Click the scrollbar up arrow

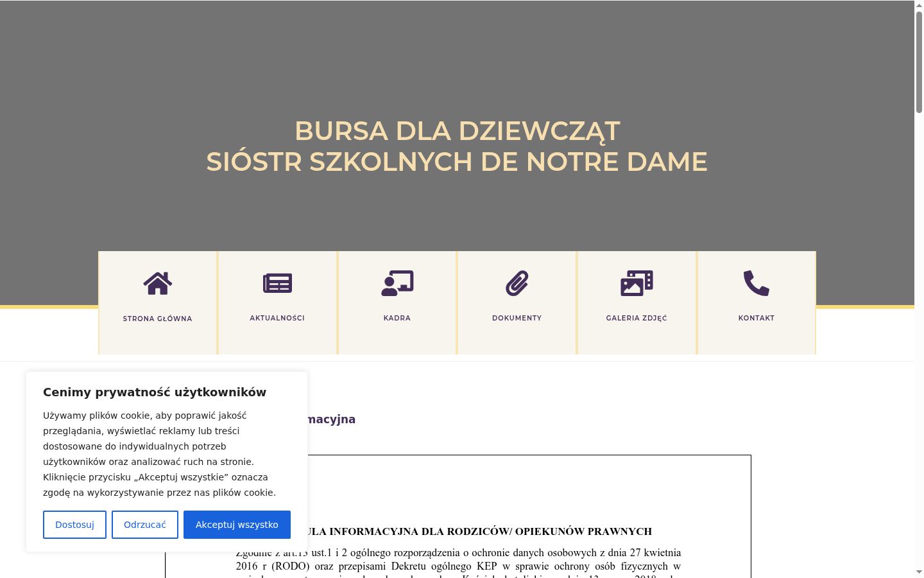tap(919, 5)
